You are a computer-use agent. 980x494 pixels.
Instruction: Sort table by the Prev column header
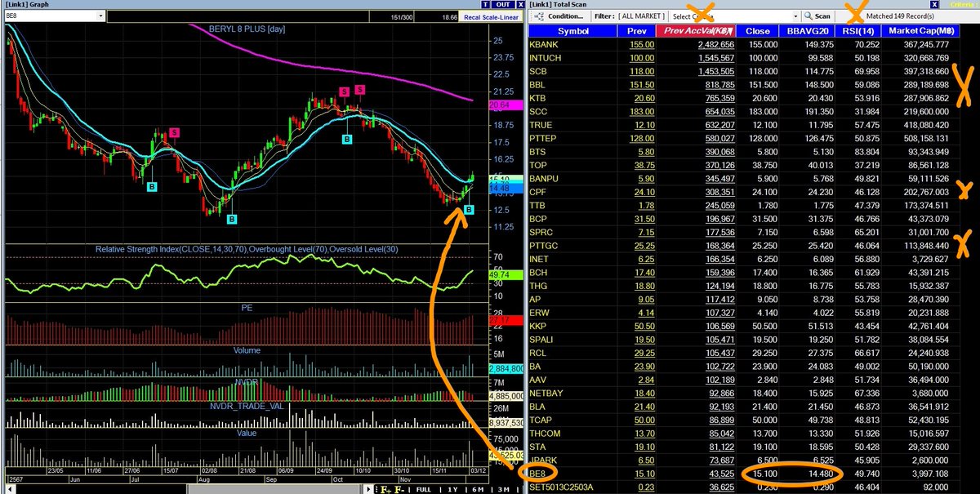tap(637, 31)
